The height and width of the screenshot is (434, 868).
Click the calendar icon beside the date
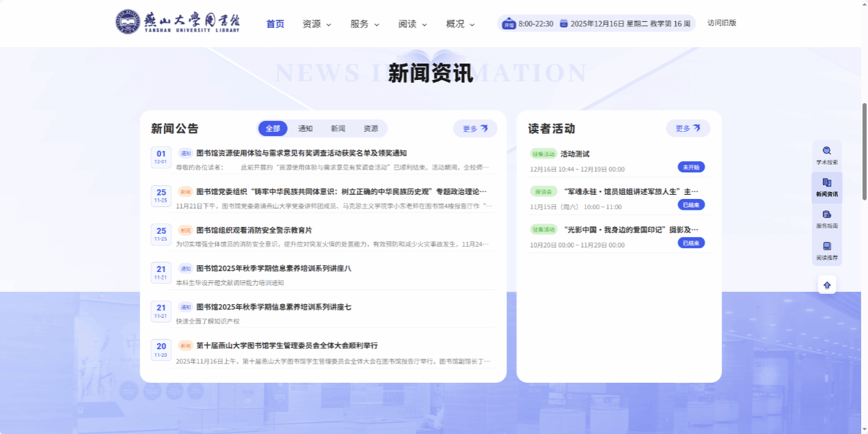click(x=564, y=23)
